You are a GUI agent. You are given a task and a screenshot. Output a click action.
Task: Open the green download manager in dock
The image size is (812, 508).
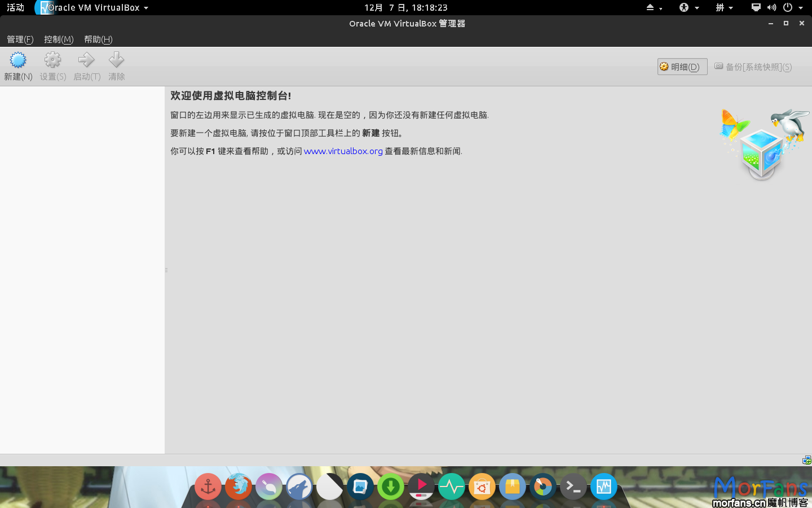coord(391,487)
